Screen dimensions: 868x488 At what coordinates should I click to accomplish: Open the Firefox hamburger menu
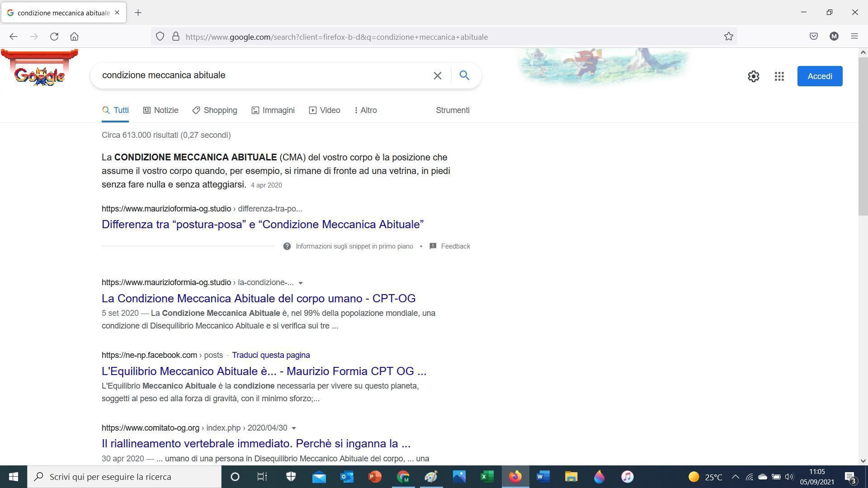(x=854, y=37)
